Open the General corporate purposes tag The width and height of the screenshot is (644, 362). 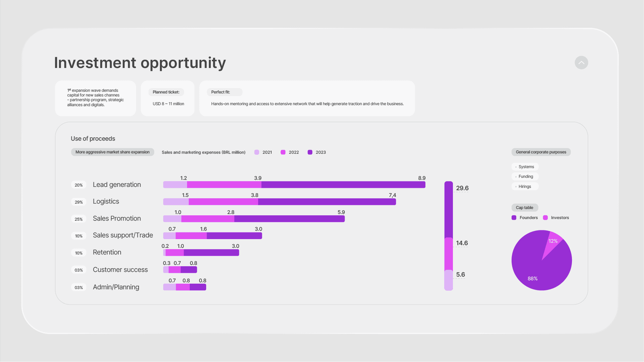541,152
